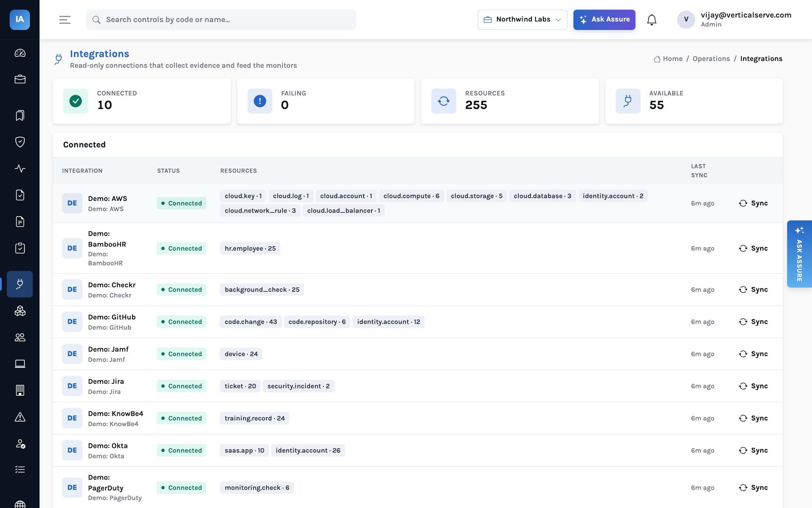Open the notifications bell
The width and height of the screenshot is (812, 508).
[x=652, y=20]
